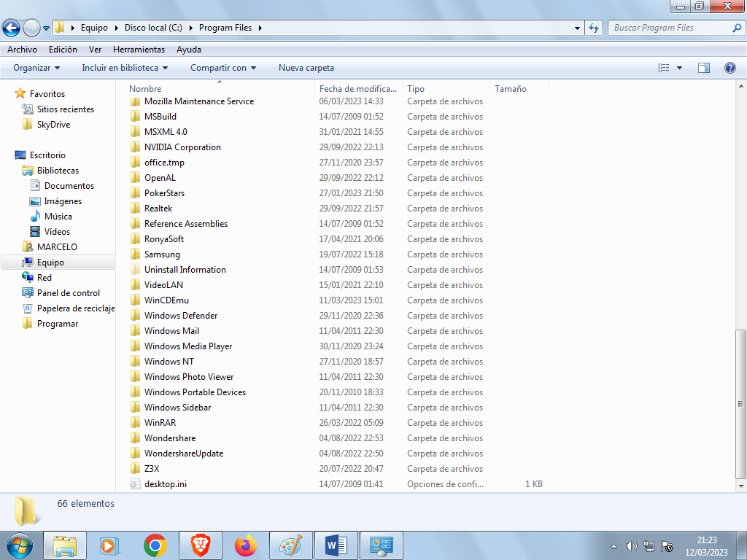Viewport: 747px width, 560px height.
Task: Open Google Chrome from the taskbar
Action: [x=155, y=545]
